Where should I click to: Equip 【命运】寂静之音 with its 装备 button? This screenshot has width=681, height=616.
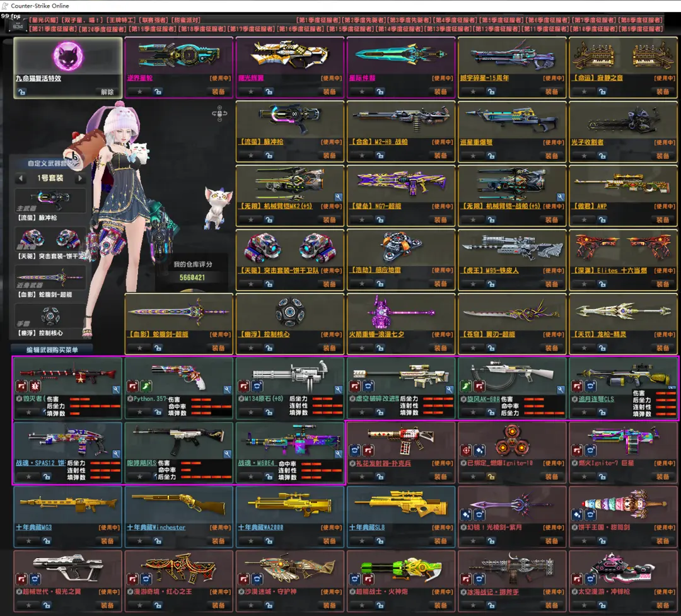click(x=663, y=91)
